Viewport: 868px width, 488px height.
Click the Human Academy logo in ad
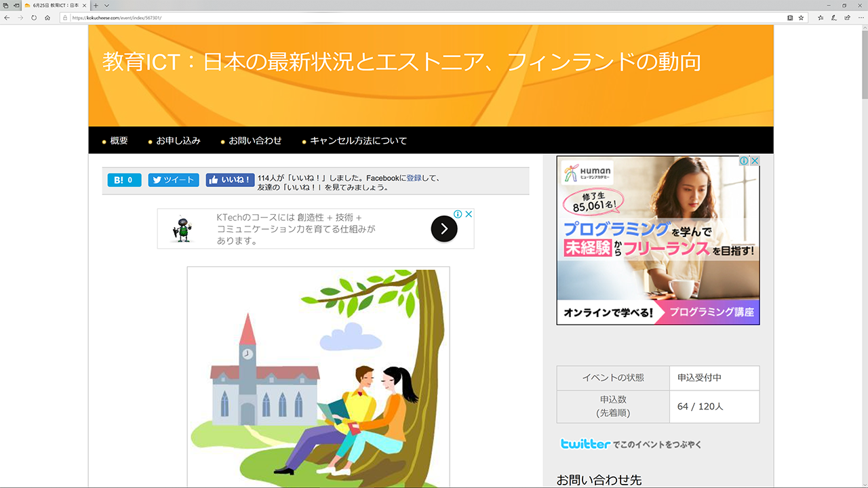[x=587, y=174]
